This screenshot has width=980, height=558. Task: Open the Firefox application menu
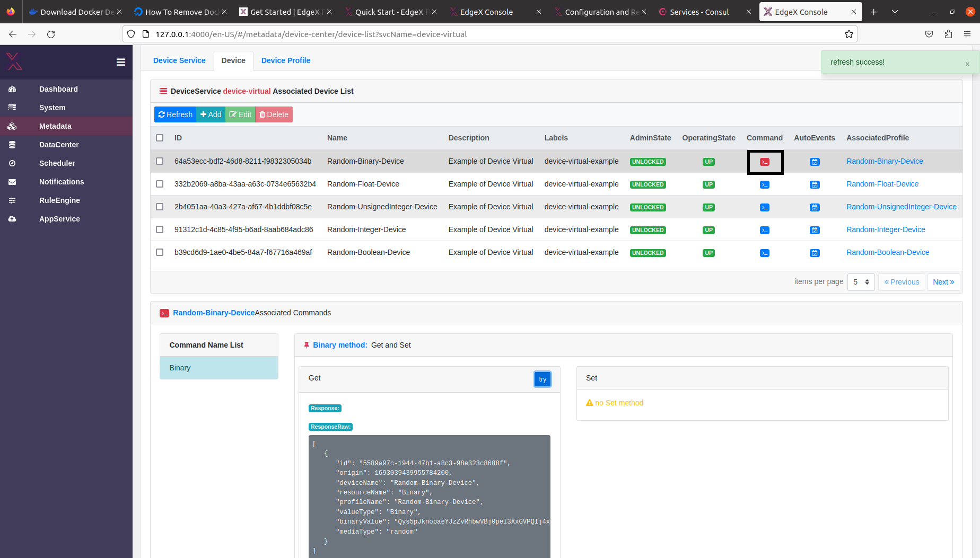pos(967,34)
